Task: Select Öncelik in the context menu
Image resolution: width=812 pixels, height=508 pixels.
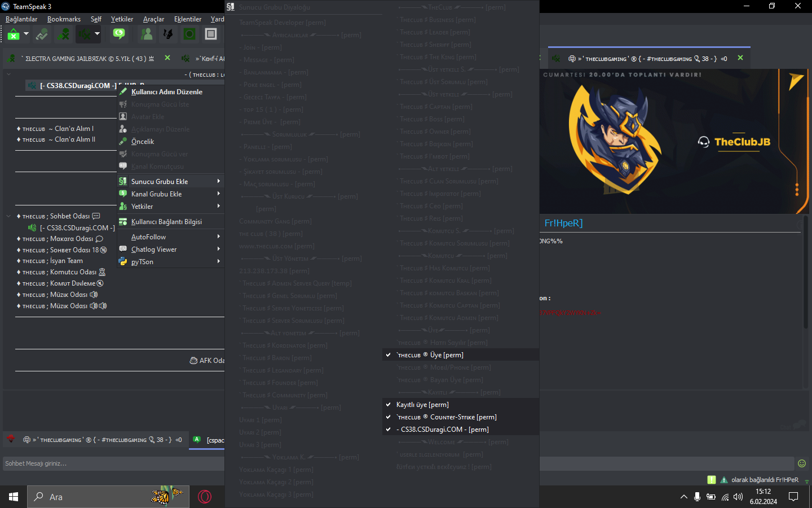Action: (171, 142)
